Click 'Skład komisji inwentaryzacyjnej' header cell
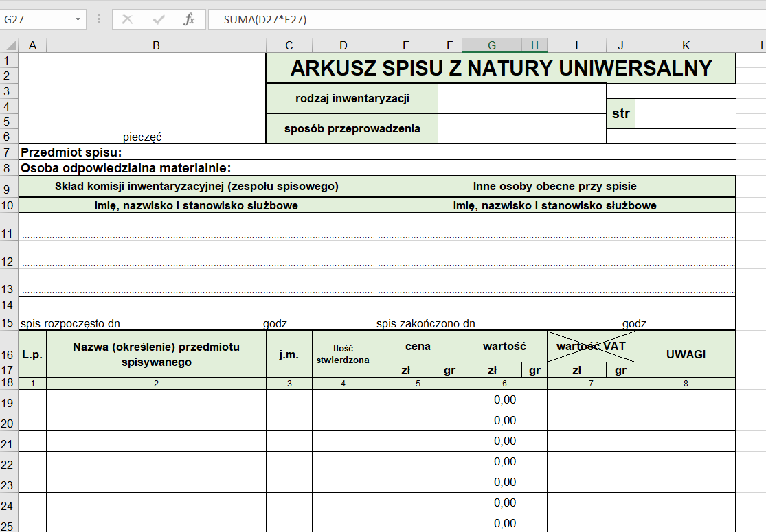The height and width of the screenshot is (532, 766). pyautogui.click(x=196, y=187)
